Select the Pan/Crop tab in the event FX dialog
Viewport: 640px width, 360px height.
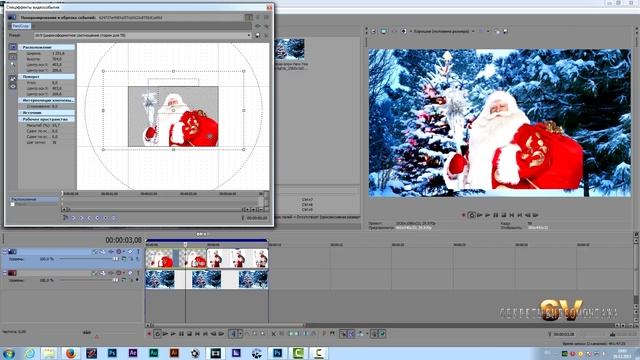point(20,26)
